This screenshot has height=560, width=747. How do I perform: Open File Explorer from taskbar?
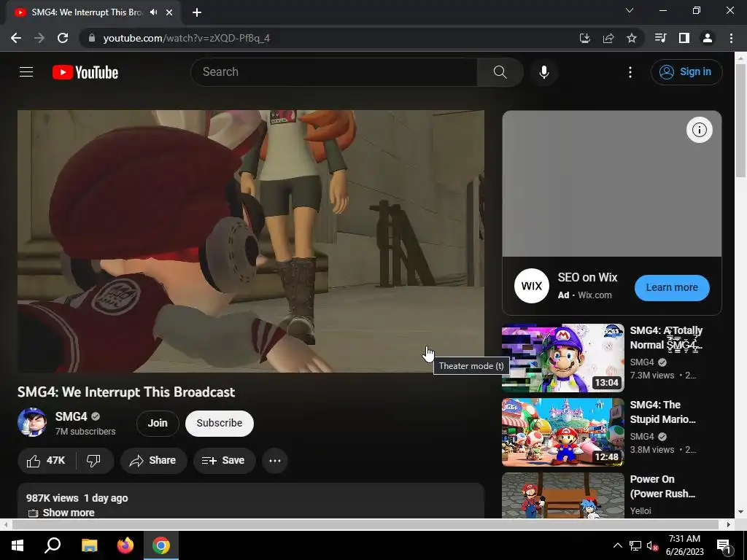[x=89, y=545]
